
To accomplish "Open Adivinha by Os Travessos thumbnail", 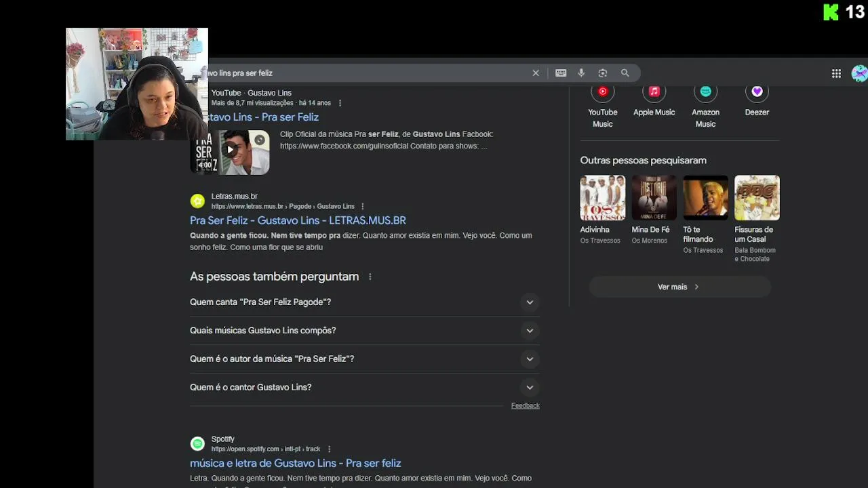I will (x=602, y=198).
